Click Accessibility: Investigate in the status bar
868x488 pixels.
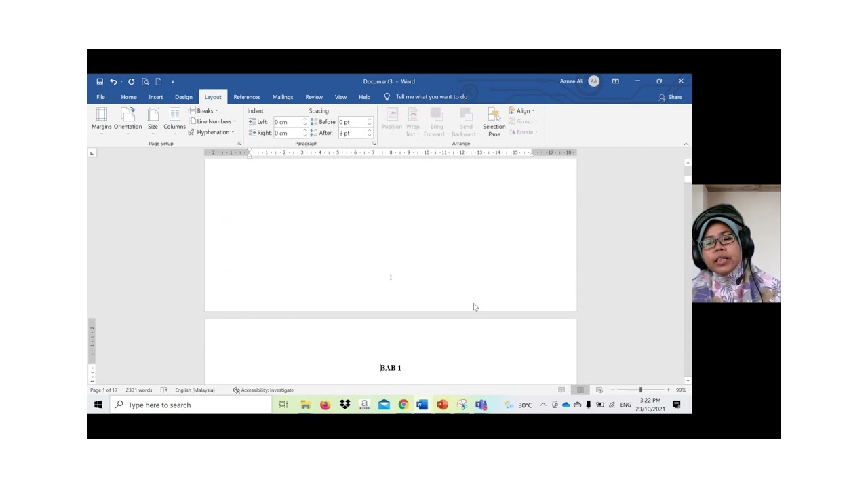[x=263, y=390]
